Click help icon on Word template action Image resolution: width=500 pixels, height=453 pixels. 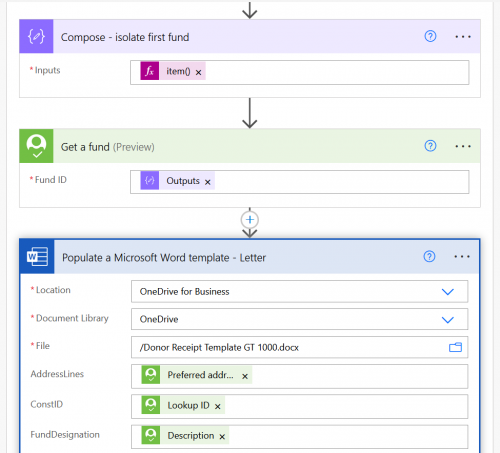click(x=429, y=256)
